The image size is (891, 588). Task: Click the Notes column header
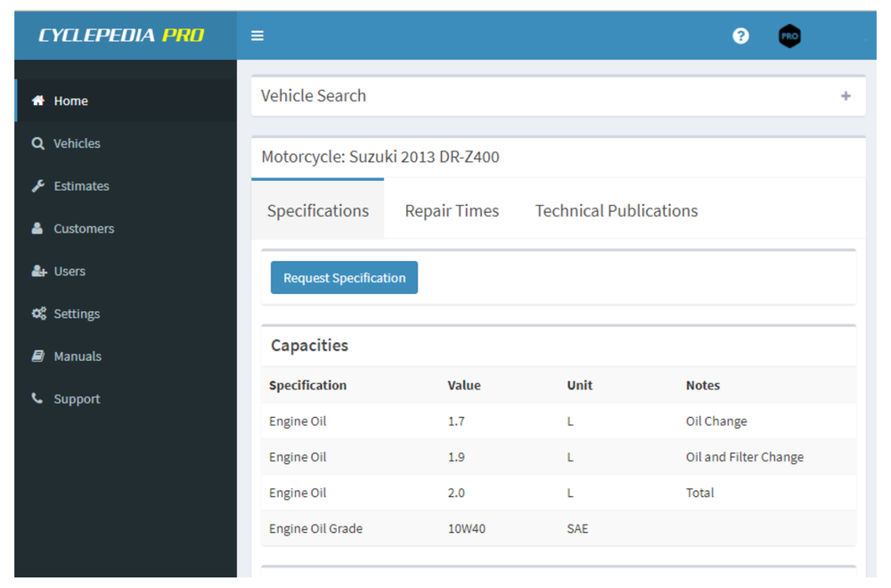click(x=703, y=385)
